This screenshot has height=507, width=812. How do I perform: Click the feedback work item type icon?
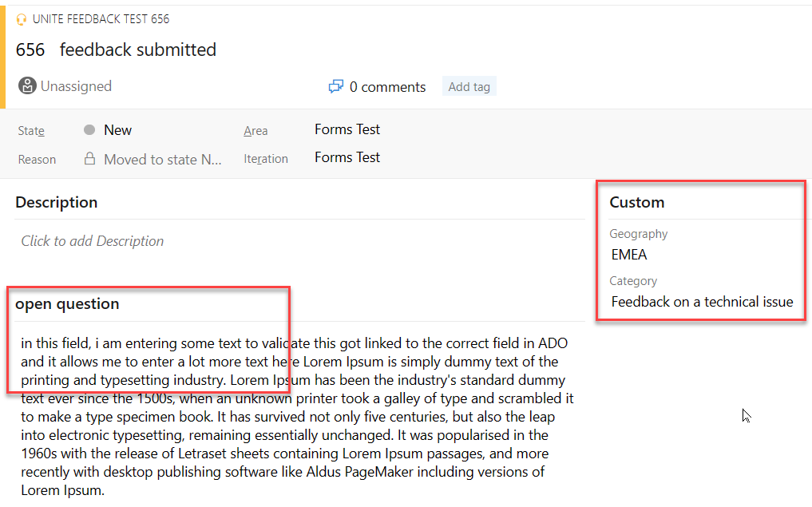21,18
